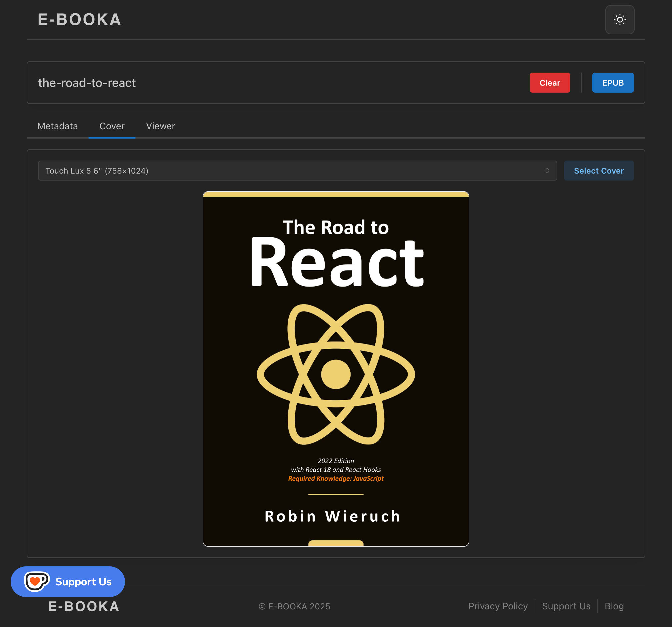
Task: Click Touch Lux 5 device text
Action: click(97, 171)
